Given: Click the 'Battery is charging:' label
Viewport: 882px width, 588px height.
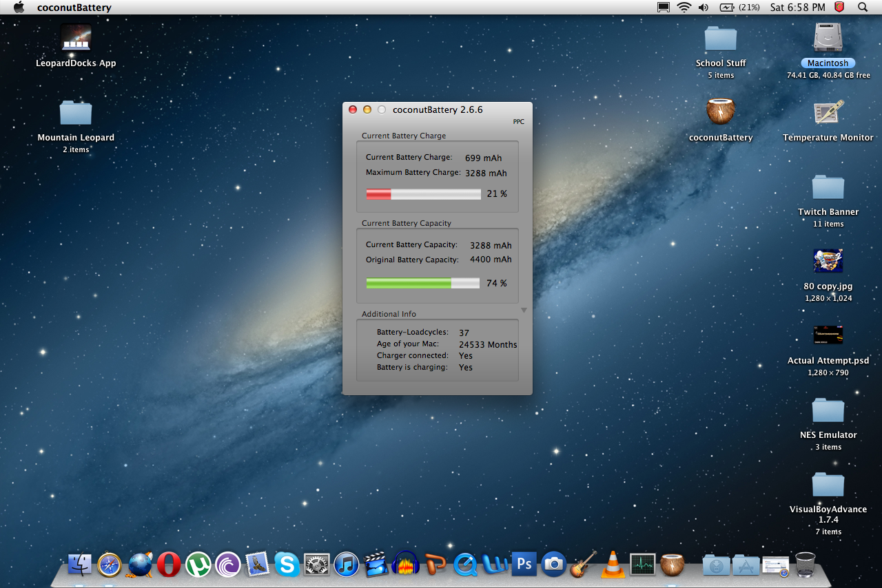Looking at the screenshot, I should point(412,367).
